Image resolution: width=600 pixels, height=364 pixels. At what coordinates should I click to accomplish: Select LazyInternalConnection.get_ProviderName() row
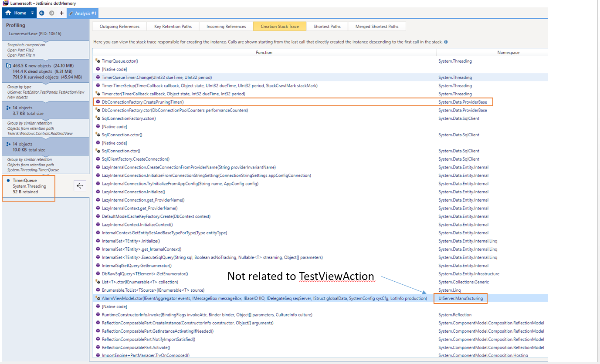tap(320, 200)
